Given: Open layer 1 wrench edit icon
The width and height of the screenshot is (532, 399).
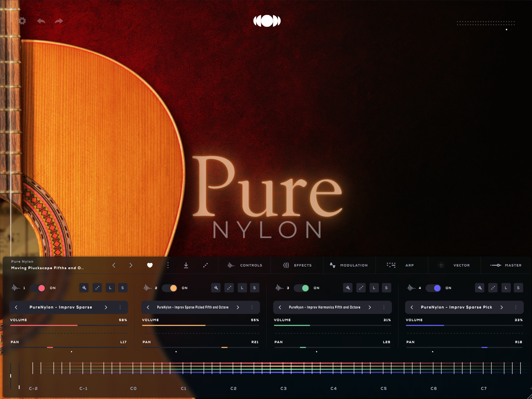Looking at the screenshot, I should click(84, 288).
